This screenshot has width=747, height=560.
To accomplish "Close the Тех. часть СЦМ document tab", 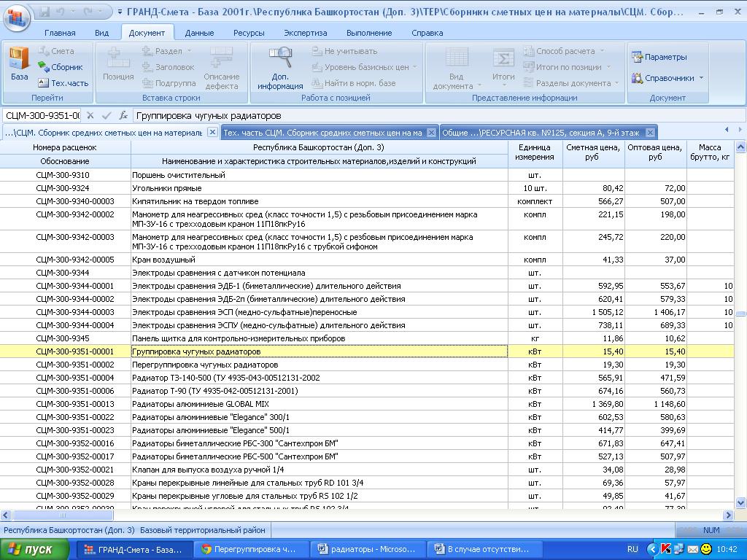I will (x=431, y=133).
